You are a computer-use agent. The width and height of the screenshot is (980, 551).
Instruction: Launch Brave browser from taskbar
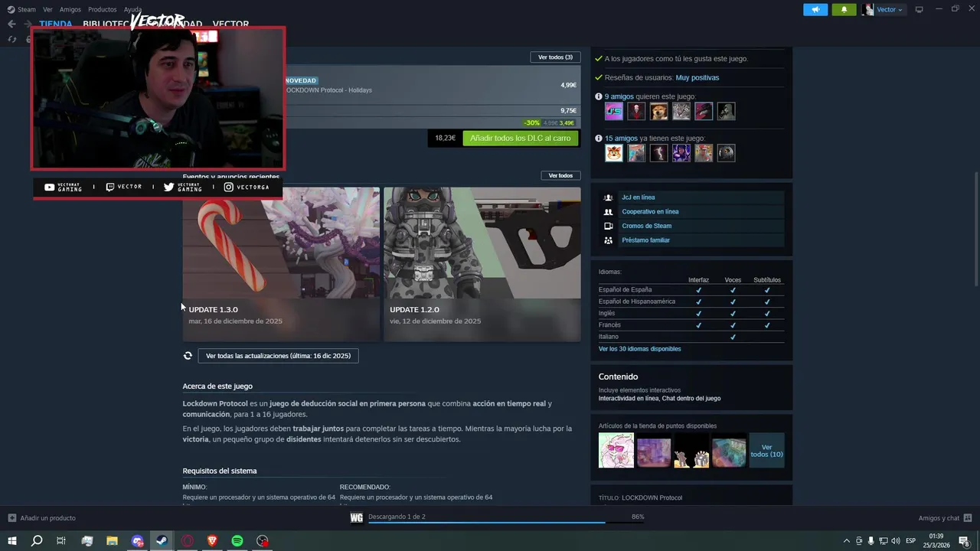[x=212, y=541]
